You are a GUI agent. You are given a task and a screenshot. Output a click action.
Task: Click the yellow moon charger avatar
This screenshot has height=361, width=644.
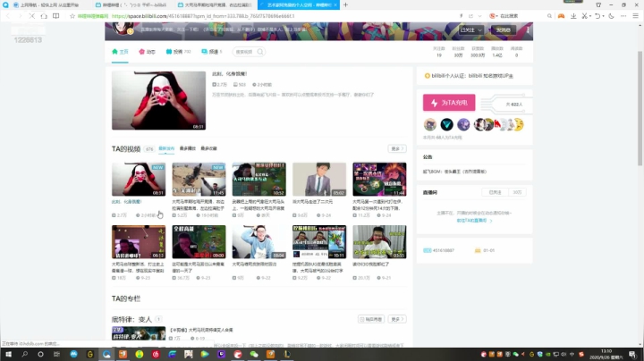click(518, 124)
